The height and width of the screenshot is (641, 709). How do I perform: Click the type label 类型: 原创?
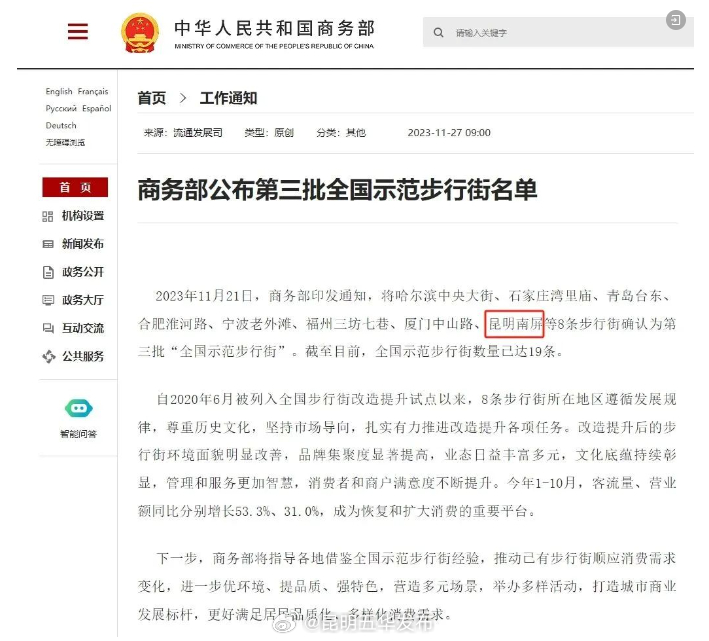pyautogui.click(x=269, y=132)
